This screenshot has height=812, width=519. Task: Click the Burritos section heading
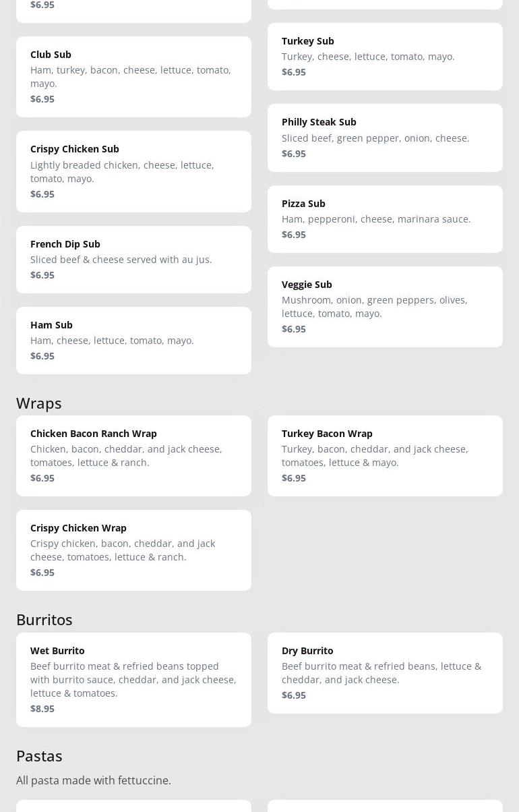(44, 619)
